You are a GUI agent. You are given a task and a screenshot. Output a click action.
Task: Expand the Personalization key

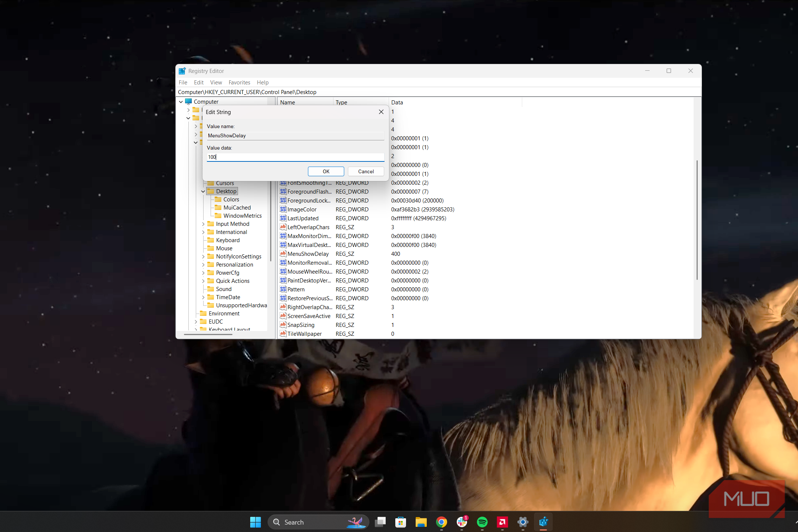203,265
